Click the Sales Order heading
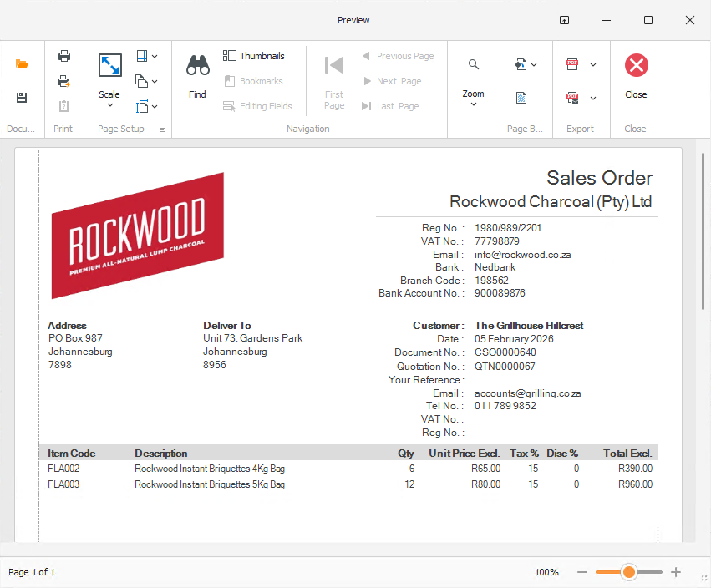The height and width of the screenshot is (588, 711). 599,178
